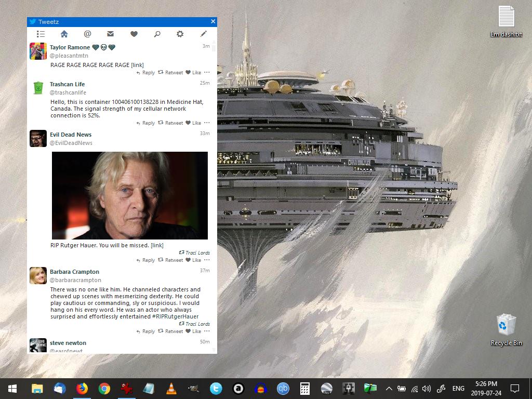Retweet Taylor Ramone's RAGE tweet
The height and width of the screenshot is (399, 532).
(x=170, y=73)
